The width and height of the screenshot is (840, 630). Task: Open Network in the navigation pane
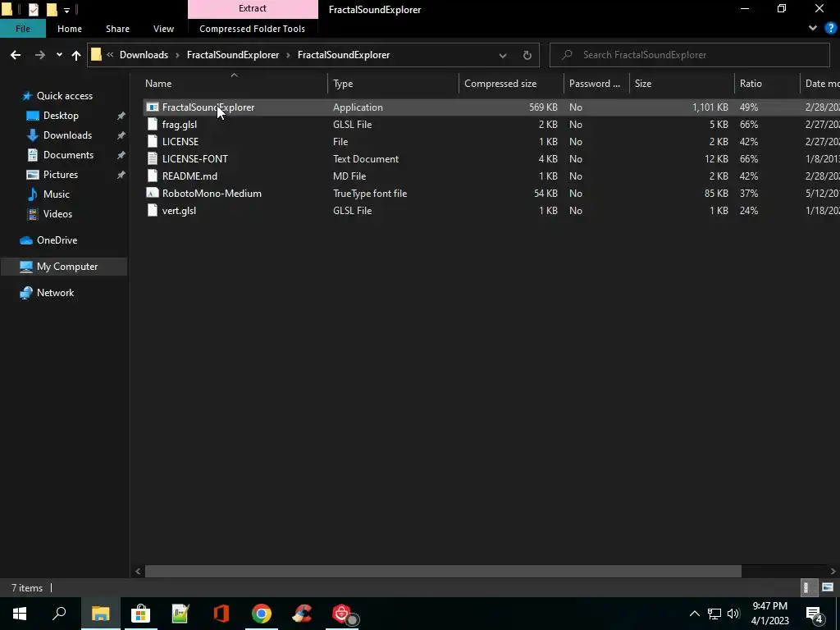point(55,293)
